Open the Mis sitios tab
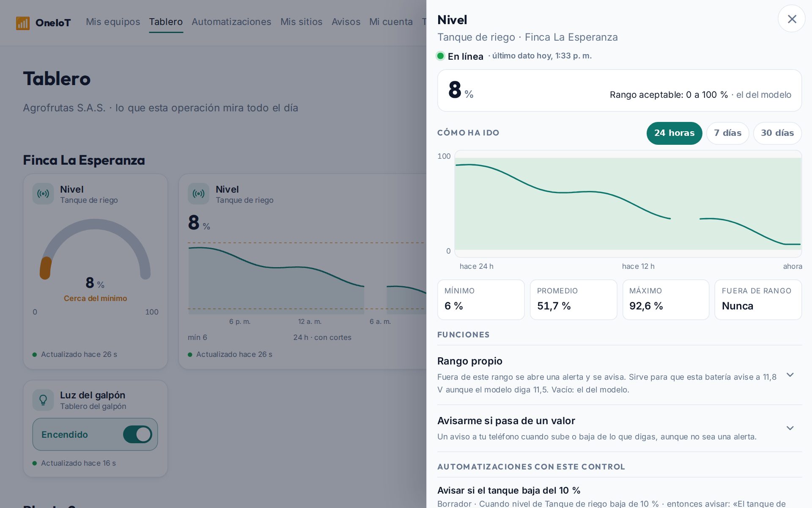Screen dimensions: 812x508 (301, 22)
